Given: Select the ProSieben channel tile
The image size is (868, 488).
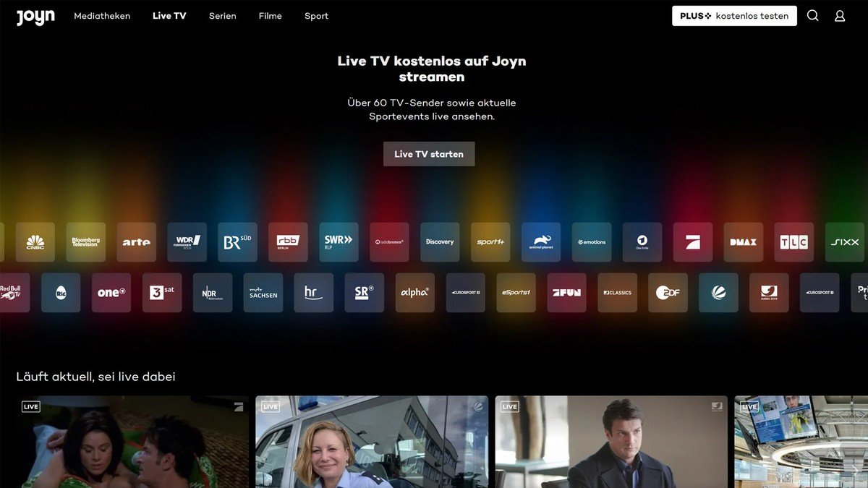Looking at the screenshot, I should tap(693, 242).
